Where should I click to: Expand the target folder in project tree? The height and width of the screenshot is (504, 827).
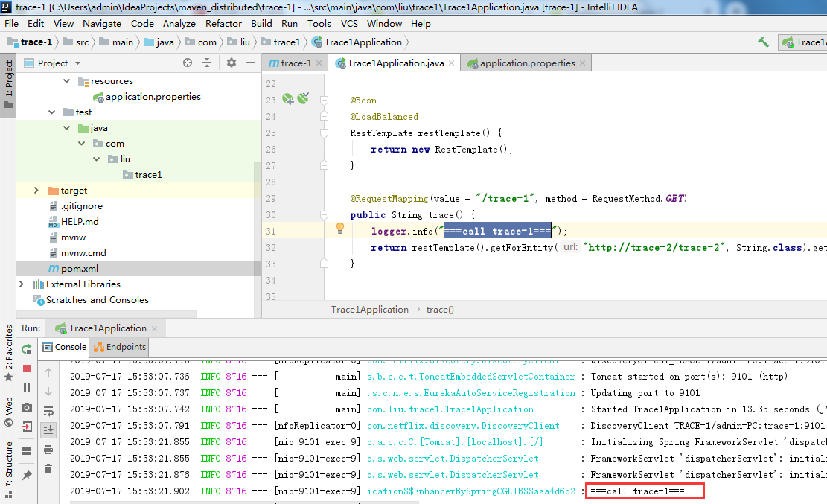[x=36, y=191]
